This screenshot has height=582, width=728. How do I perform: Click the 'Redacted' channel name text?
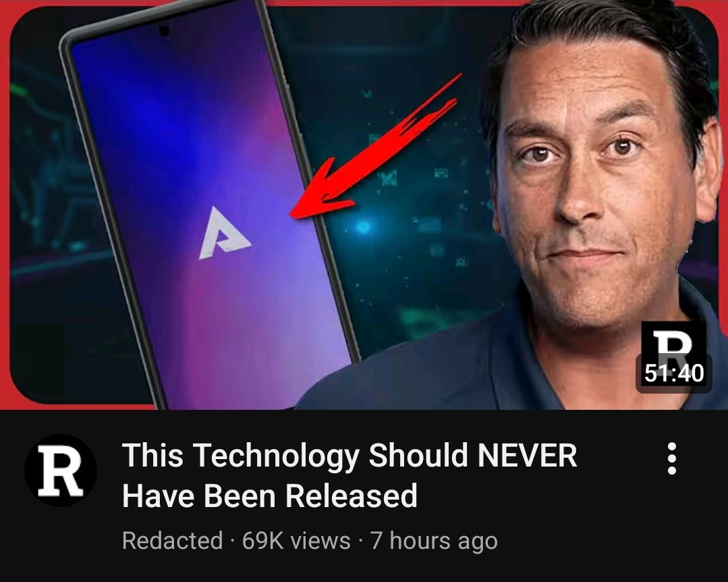click(172, 541)
